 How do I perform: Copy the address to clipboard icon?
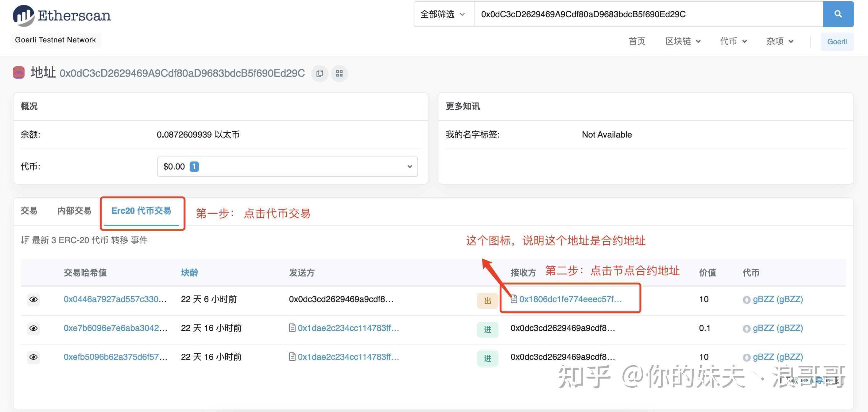(x=320, y=73)
